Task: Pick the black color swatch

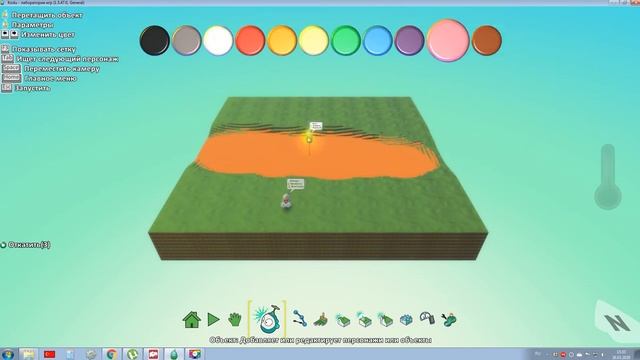Action: click(155, 40)
